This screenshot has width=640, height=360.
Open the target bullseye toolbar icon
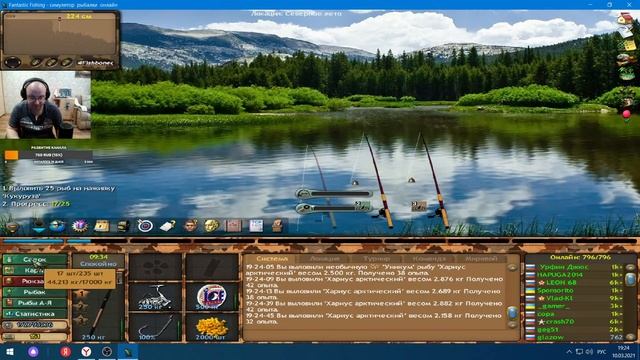[x=145, y=226]
